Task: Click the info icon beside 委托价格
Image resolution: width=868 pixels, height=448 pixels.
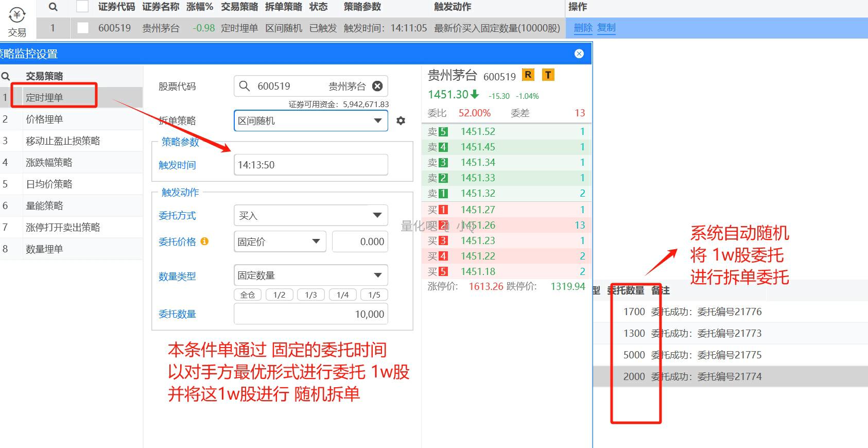Action: (204, 241)
